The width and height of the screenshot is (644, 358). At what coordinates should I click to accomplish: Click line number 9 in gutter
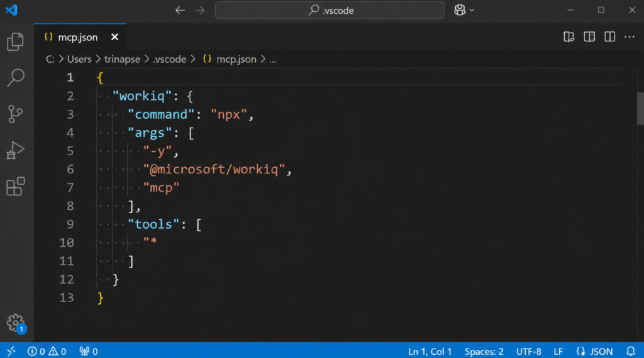point(70,224)
